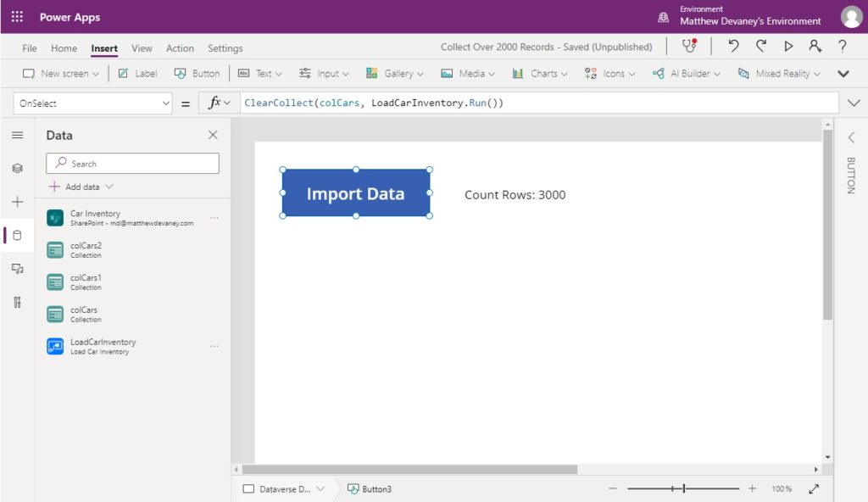Click the 100 % zoom percentage

tap(781, 488)
